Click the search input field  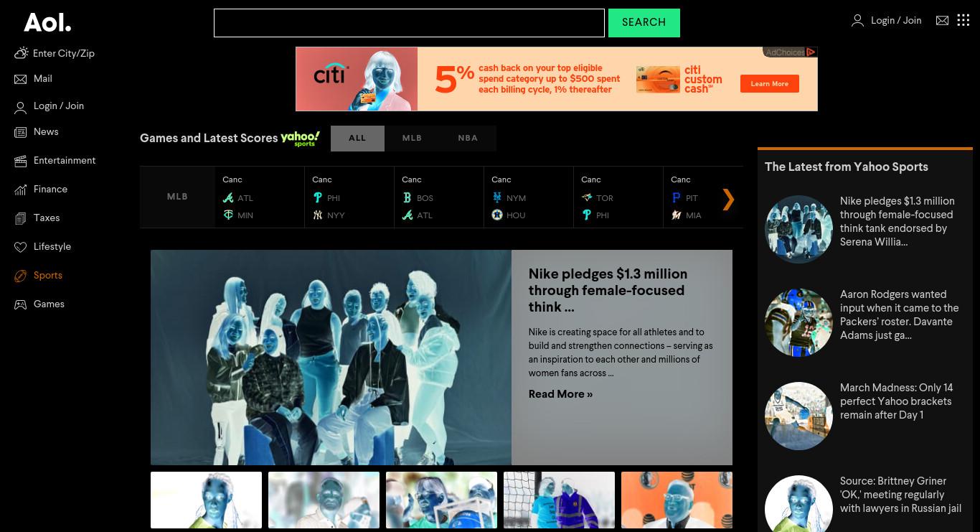point(409,23)
